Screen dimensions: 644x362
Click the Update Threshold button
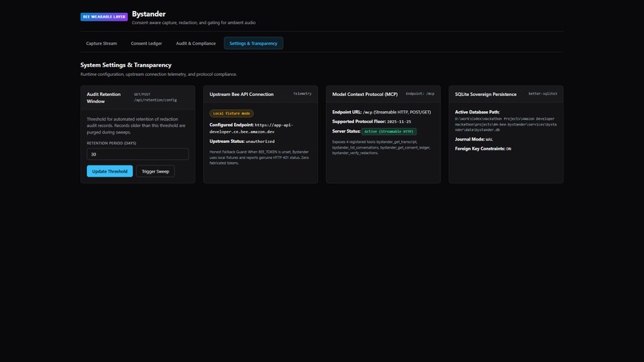[x=109, y=171]
